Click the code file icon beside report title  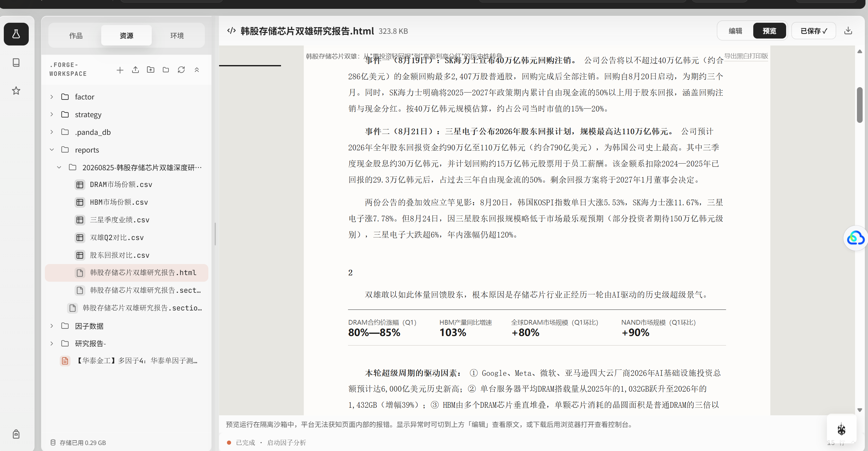(231, 31)
